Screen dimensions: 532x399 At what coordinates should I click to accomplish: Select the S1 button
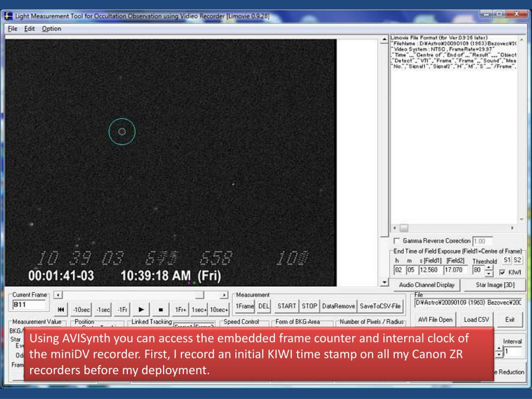point(507,260)
